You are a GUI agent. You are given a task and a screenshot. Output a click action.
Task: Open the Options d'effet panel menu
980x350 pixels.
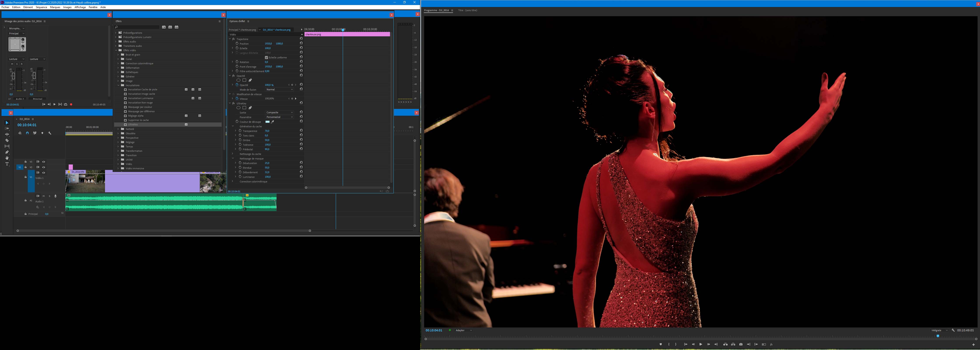[x=248, y=21]
